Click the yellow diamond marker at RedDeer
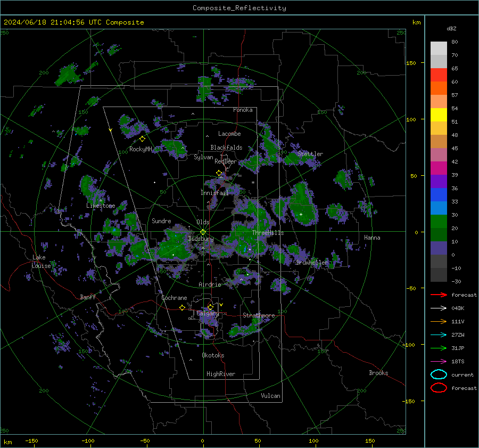479x448 pixels. click(x=219, y=173)
